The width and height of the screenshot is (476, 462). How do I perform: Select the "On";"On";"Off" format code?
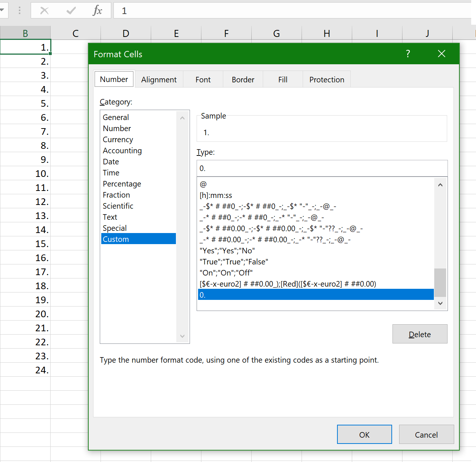(x=316, y=273)
